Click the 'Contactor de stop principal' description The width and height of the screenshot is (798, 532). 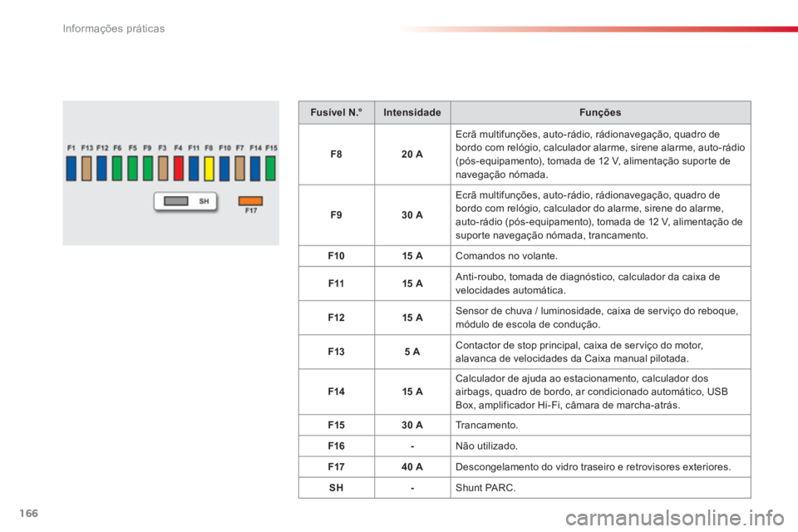579,352
